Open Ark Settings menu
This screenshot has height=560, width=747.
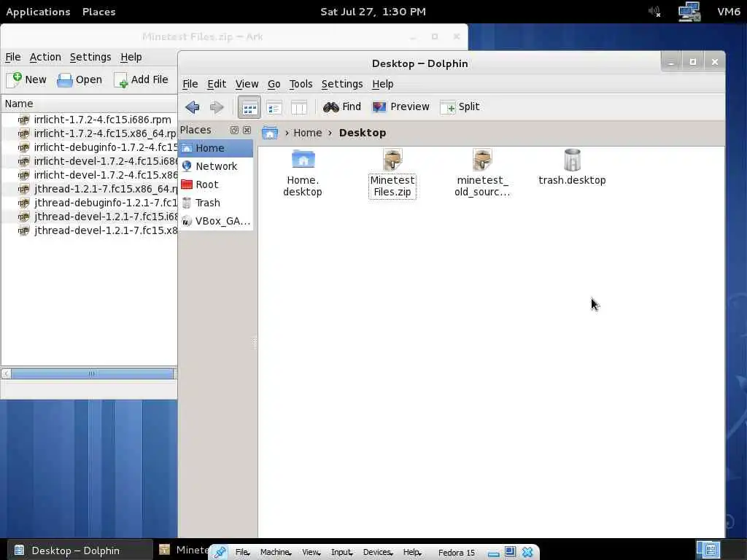coord(90,57)
